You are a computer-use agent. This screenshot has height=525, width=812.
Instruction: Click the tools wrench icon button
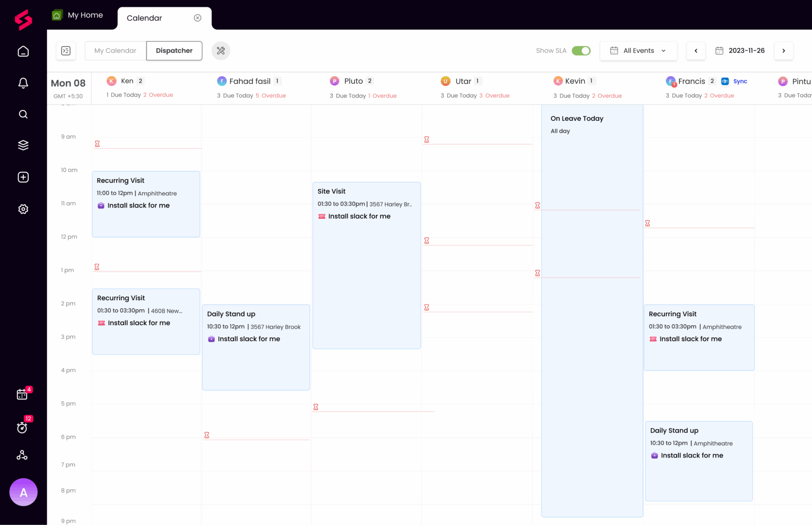pyautogui.click(x=221, y=51)
